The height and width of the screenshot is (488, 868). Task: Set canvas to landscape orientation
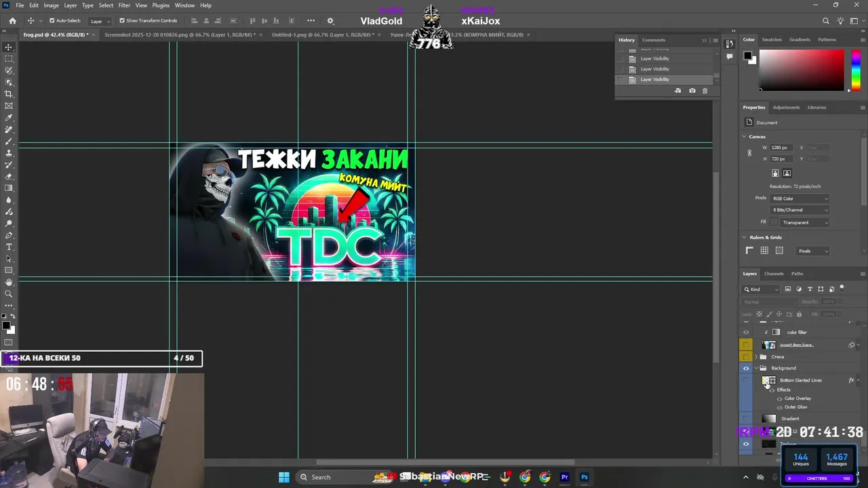[x=787, y=174]
